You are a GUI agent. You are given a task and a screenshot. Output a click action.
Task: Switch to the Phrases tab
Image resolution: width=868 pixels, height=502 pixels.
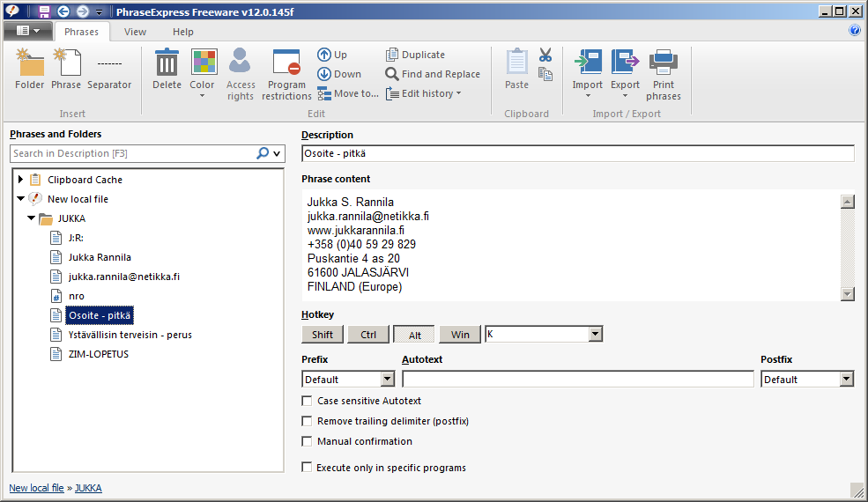click(x=81, y=32)
